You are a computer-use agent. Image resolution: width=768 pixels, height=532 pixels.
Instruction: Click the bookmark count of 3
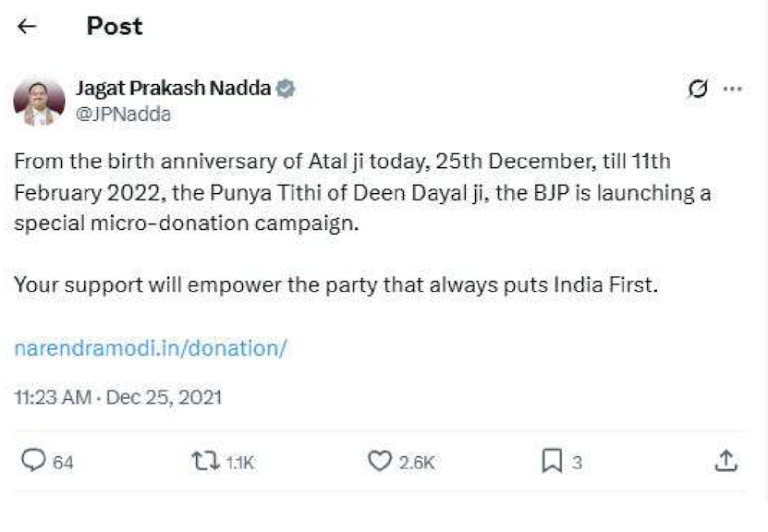[577, 463]
